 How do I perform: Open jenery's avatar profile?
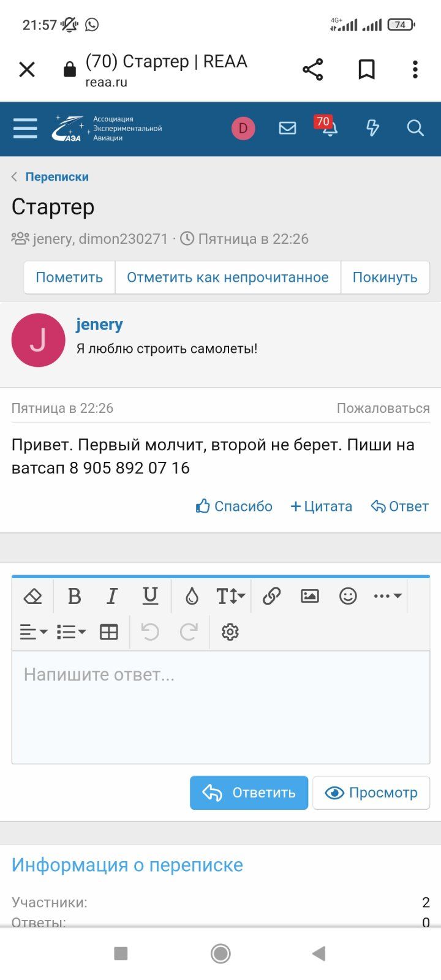point(38,341)
